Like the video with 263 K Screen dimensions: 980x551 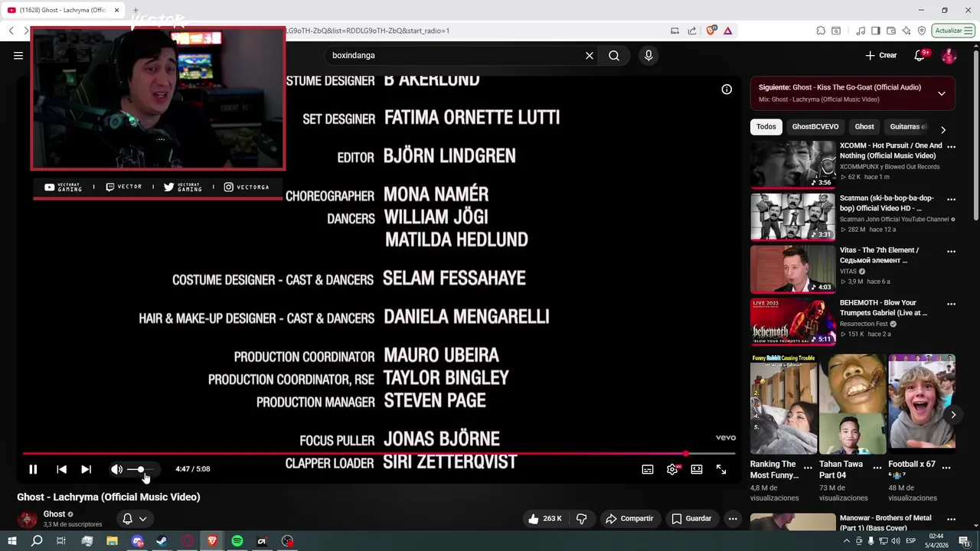[544, 519]
